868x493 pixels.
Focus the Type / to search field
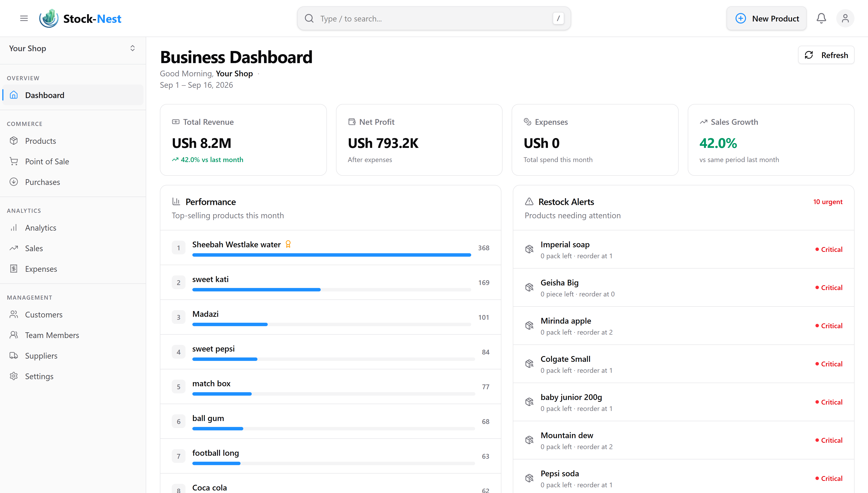tap(434, 18)
